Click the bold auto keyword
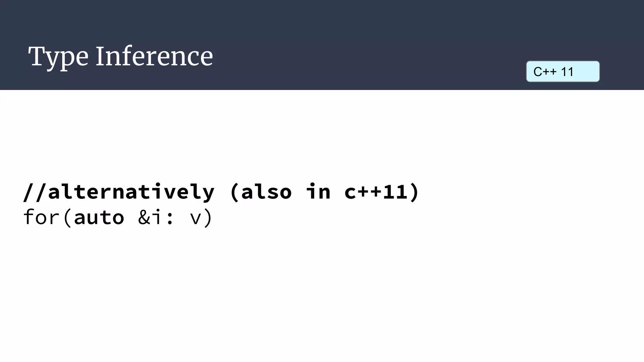644x362 pixels. tap(99, 217)
